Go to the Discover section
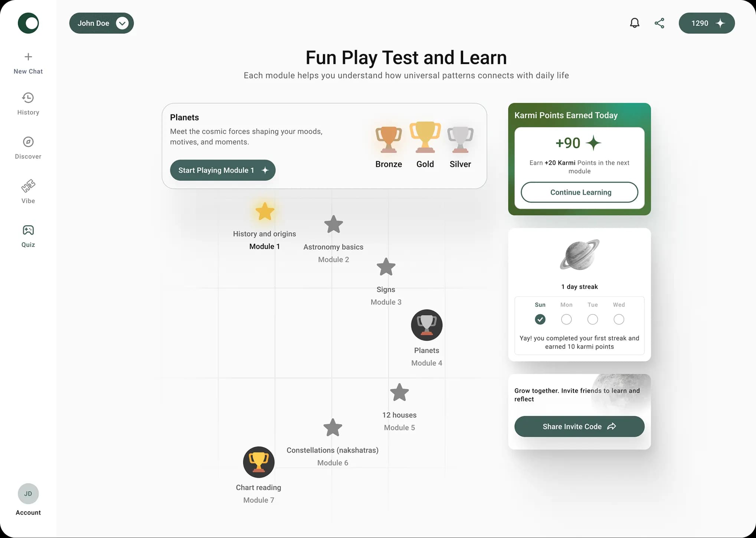Screen dimensions: 756x538 click(28, 147)
